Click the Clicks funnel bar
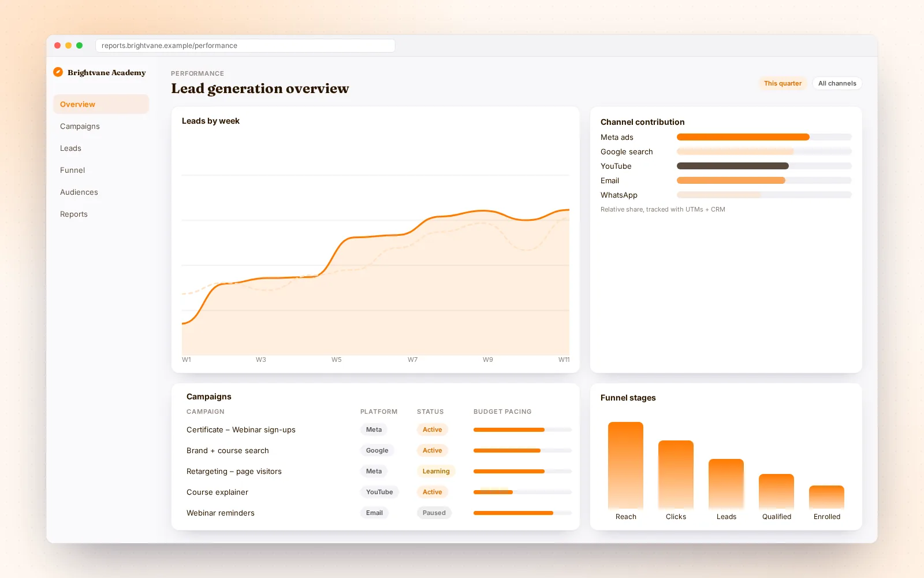The width and height of the screenshot is (924, 578). 676,475
